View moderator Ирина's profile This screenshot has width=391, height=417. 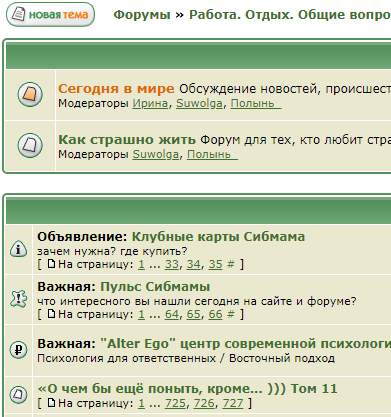(150, 103)
